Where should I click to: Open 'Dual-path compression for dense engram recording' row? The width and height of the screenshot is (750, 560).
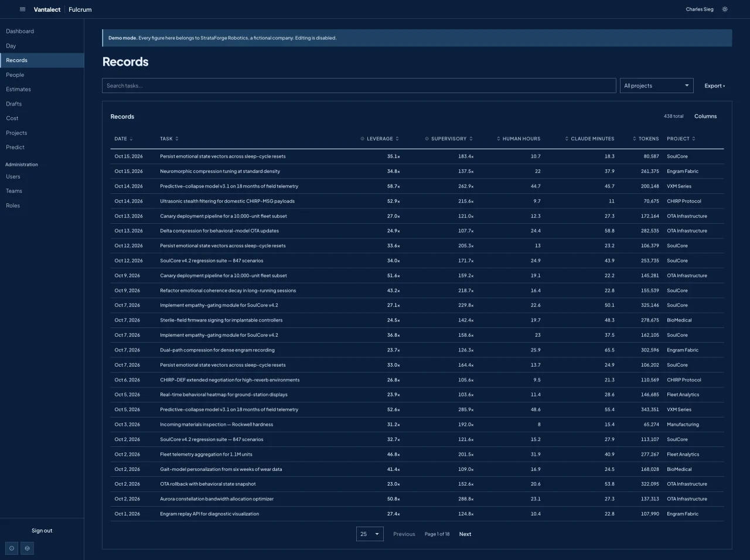417,350
